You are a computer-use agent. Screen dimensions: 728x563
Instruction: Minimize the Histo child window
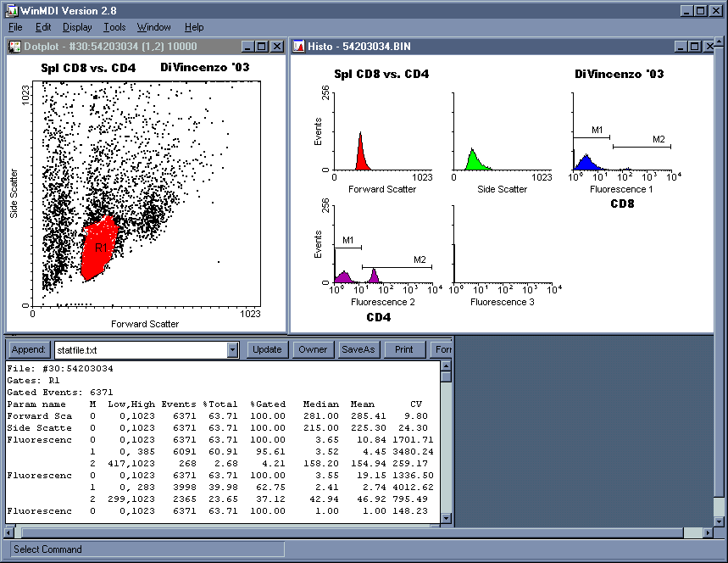click(680, 47)
